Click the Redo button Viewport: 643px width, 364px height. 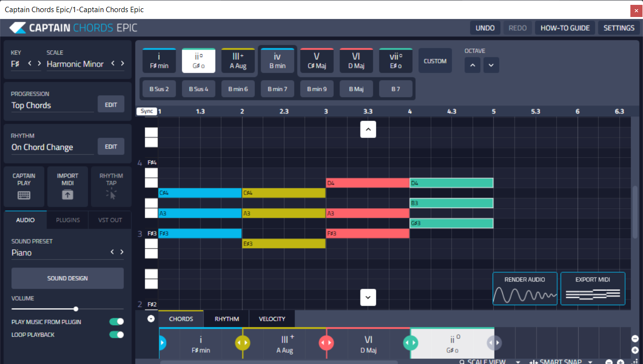pyautogui.click(x=518, y=28)
